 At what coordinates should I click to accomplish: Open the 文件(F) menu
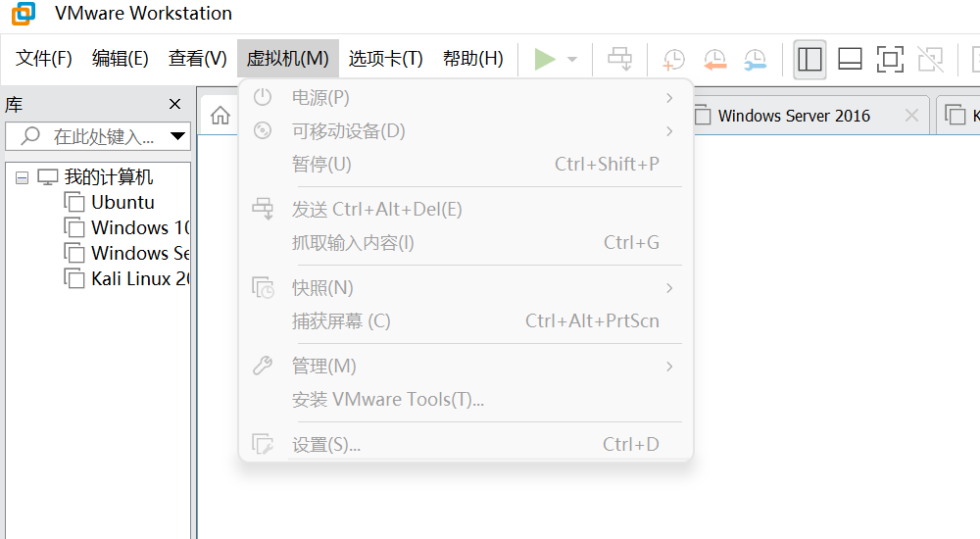(44, 59)
